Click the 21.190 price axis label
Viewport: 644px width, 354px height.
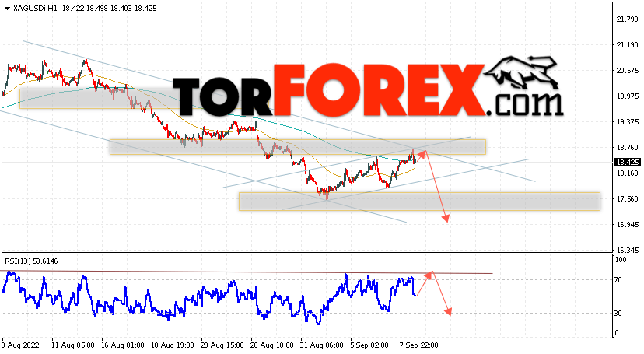628,45
